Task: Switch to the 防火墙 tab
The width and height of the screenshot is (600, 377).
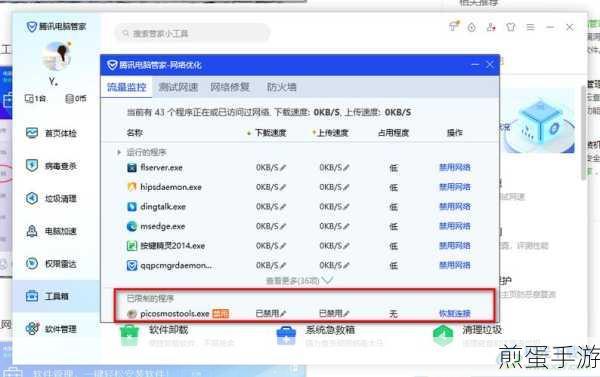Action: [282, 87]
